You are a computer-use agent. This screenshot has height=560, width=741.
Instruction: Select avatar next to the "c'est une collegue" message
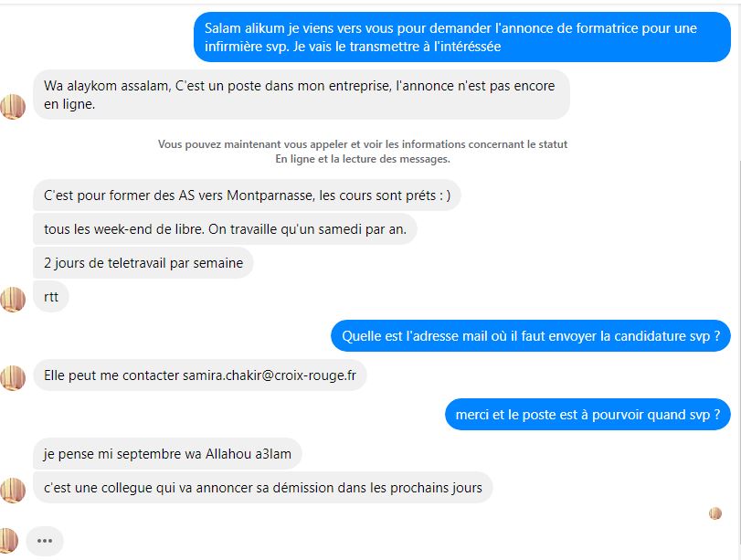(x=13, y=490)
